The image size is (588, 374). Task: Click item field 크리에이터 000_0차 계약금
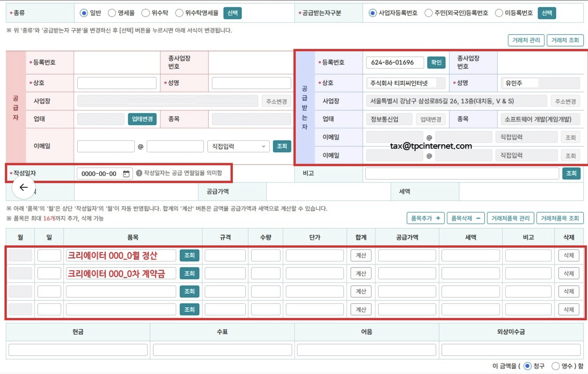[121, 273]
